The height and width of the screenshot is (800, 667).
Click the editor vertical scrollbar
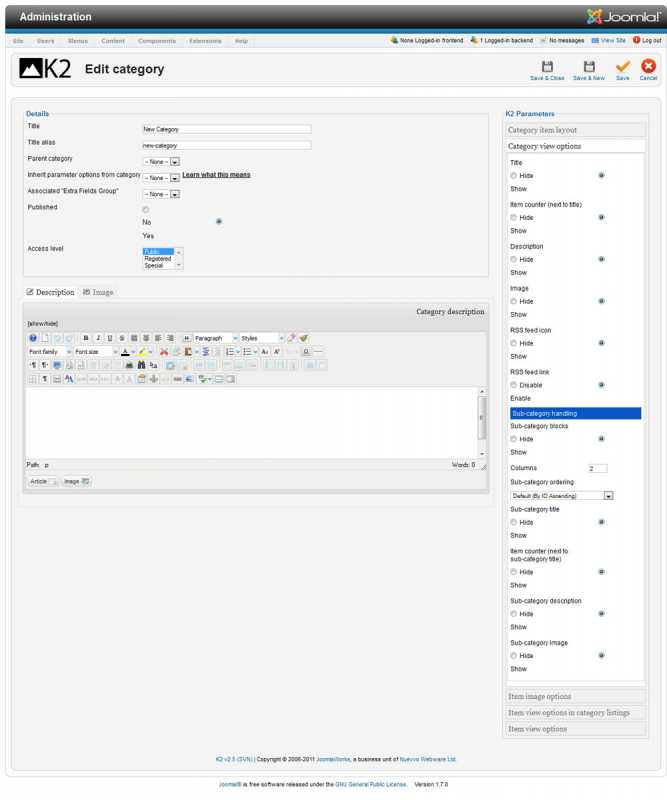pos(481,422)
